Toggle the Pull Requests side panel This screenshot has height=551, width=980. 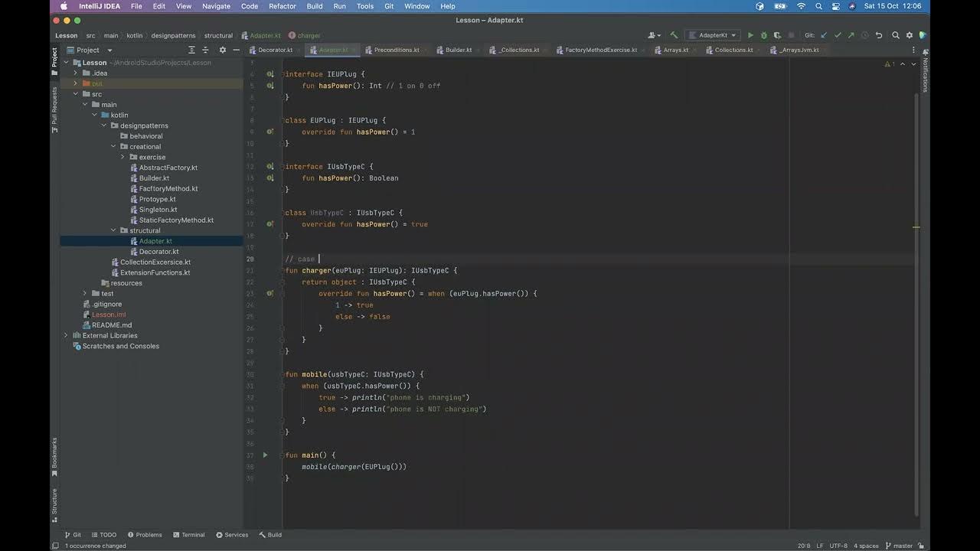[x=54, y=109]
